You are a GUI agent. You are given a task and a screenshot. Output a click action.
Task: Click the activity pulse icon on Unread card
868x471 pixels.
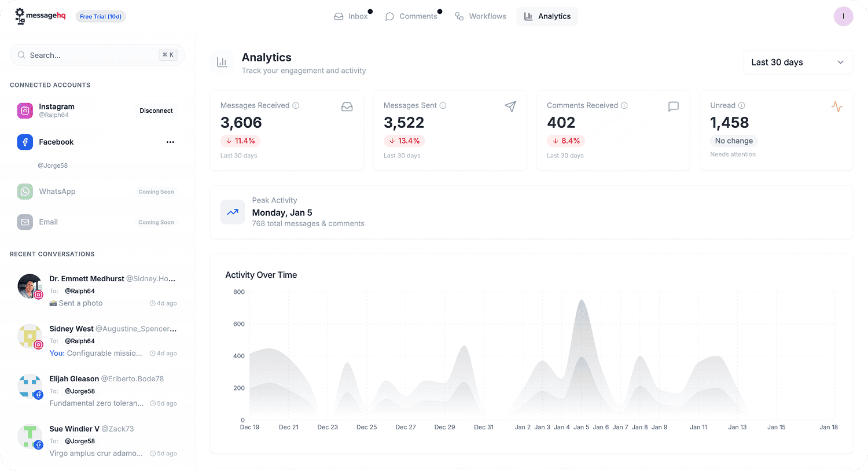point(837,106)
